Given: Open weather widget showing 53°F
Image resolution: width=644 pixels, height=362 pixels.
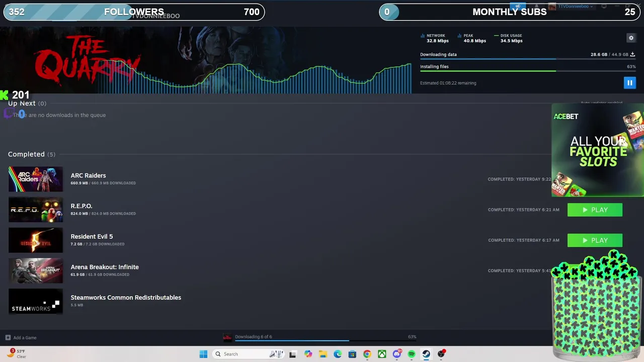Looking at the screenshot, I should click(17, 354).
